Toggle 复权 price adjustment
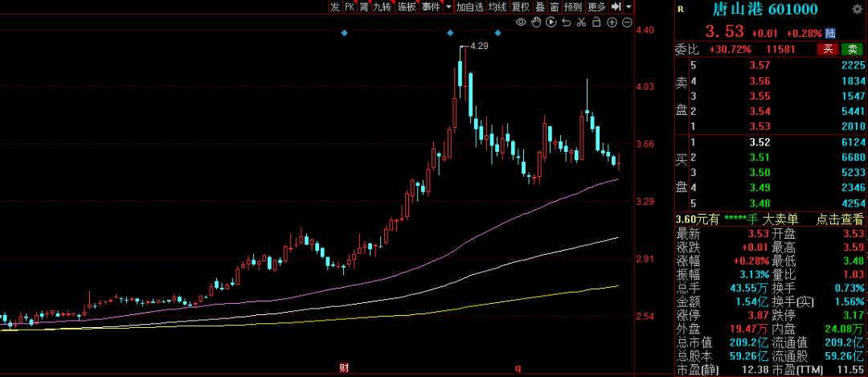This screenshot has height=377, width=868. click(x=521, y=6)
